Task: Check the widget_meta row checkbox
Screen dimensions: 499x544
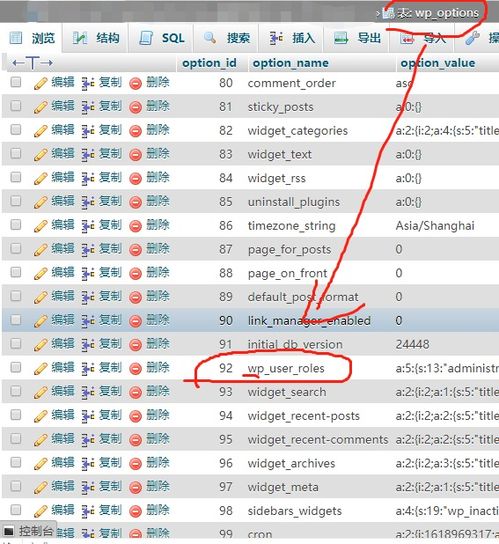Action: click(x=16, y=486)
